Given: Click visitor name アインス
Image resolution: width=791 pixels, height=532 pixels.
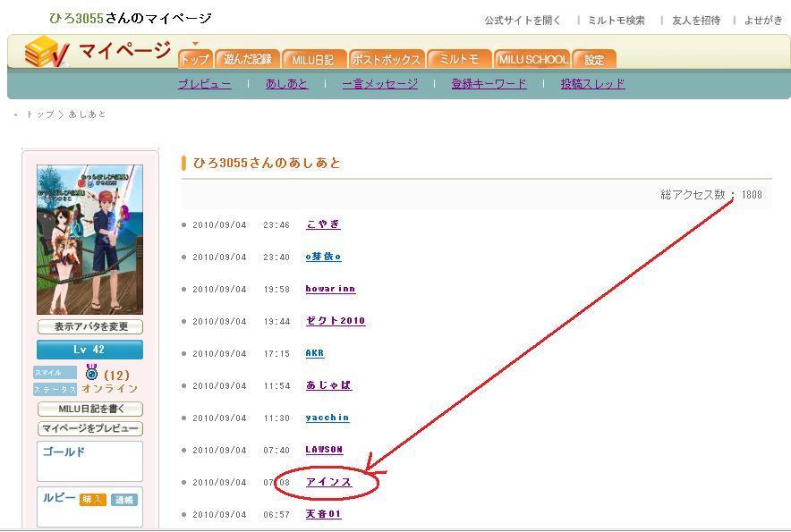Looking at the screenshot, I should (x=328, y=482).
